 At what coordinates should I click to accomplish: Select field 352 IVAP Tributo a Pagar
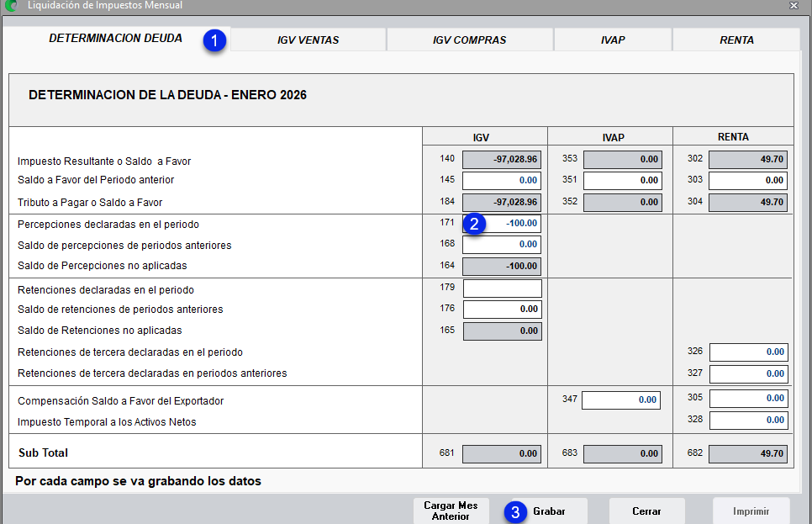623,202
